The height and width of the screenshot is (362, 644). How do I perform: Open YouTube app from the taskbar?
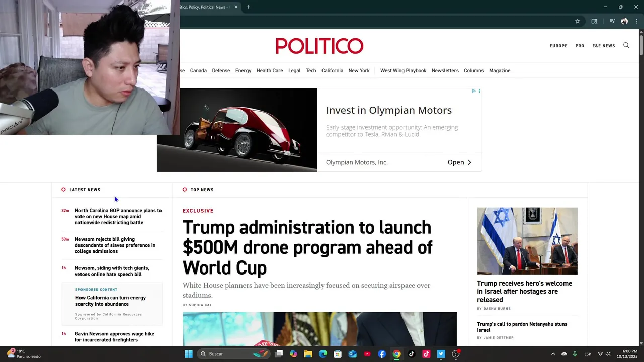367,354
